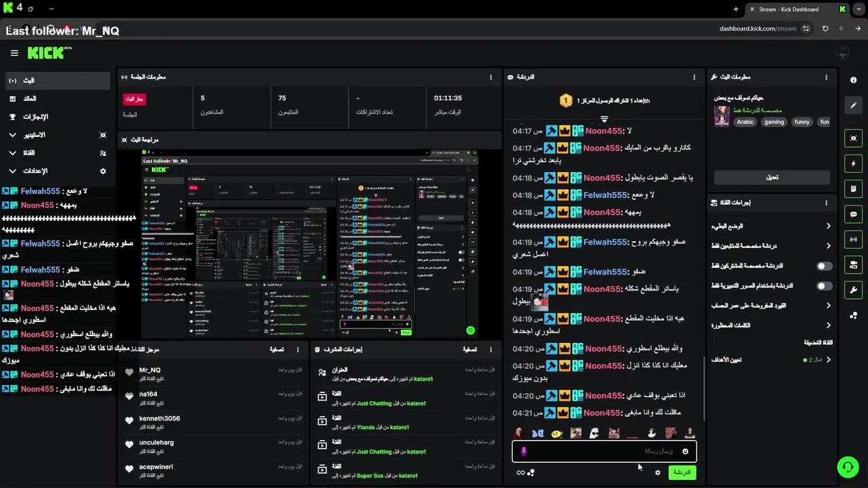Click the chat bubble icon in right sidebar
Screen dimensions: 868x488
[853, 214]
